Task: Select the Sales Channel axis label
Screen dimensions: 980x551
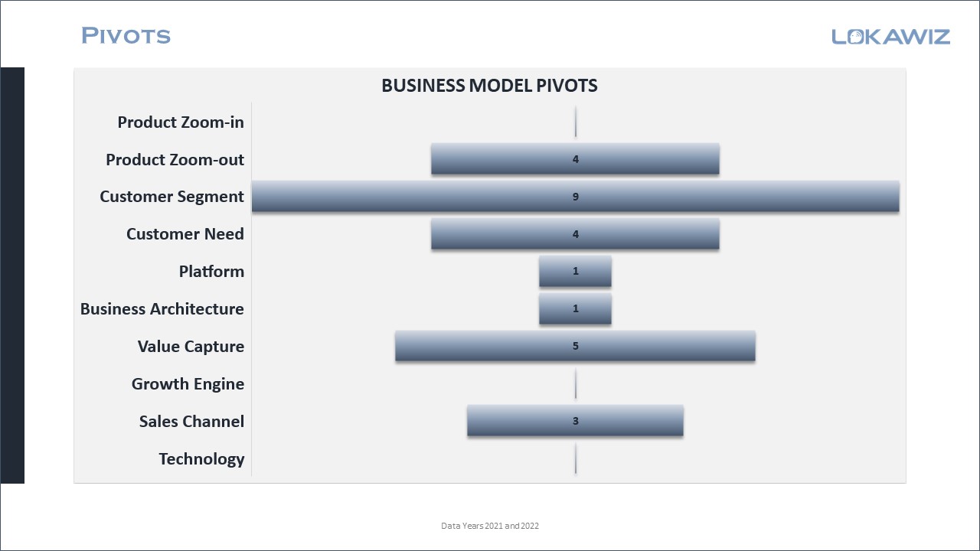Action: 191,422
